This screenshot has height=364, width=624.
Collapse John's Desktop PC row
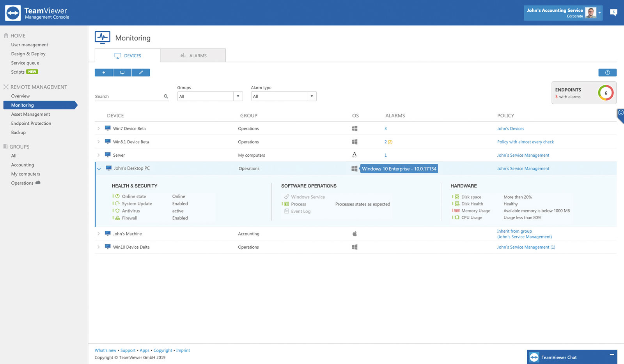(99, 169)
